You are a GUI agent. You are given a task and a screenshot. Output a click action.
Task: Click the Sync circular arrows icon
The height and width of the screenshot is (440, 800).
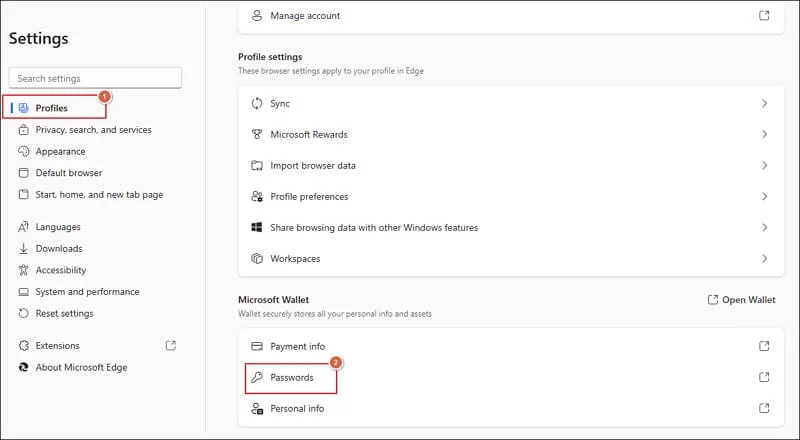[x=257, y=104]
